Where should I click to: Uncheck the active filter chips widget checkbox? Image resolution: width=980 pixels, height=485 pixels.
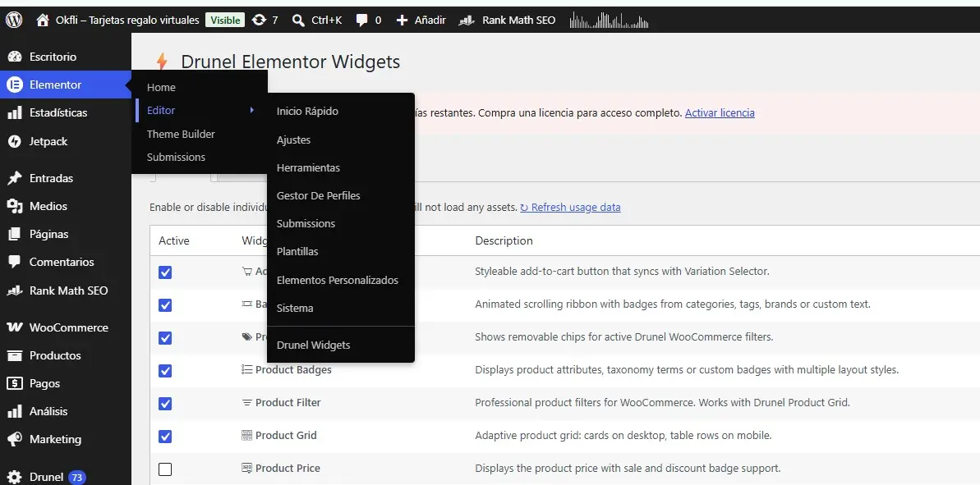pyautogui.click(x=165, y=337)
